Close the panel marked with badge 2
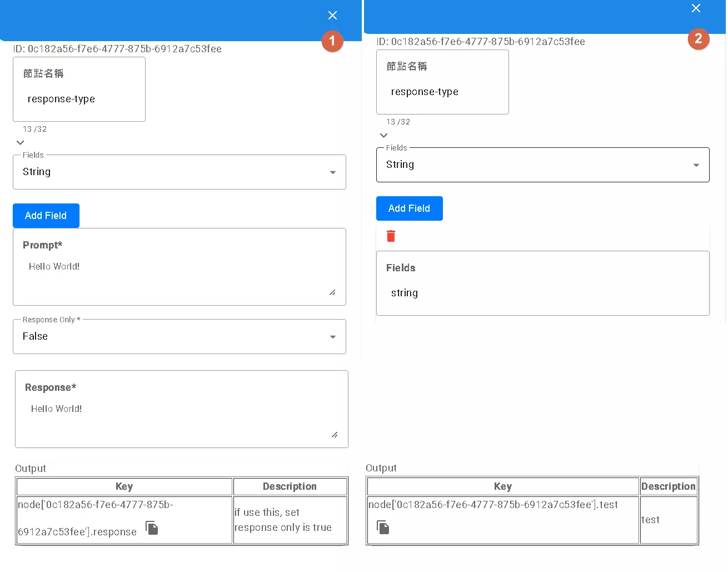This screenshot has width=728, height=572. (696, 8)
